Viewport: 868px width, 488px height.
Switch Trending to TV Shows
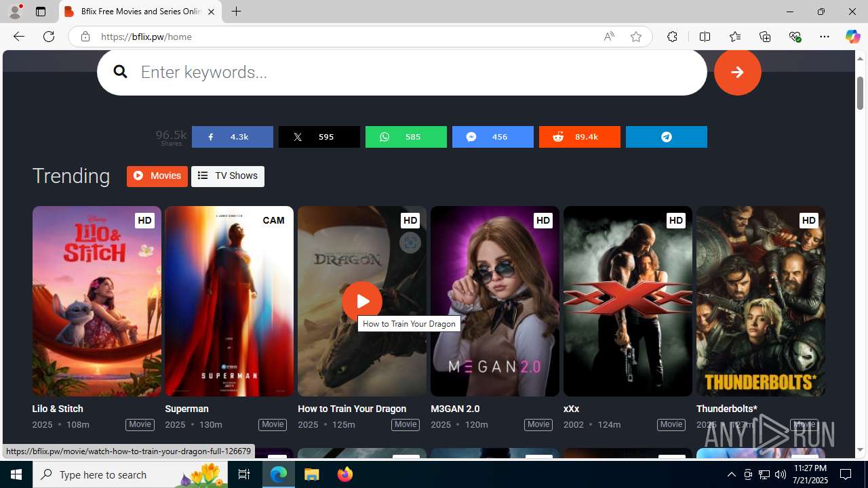click(227, 176)
